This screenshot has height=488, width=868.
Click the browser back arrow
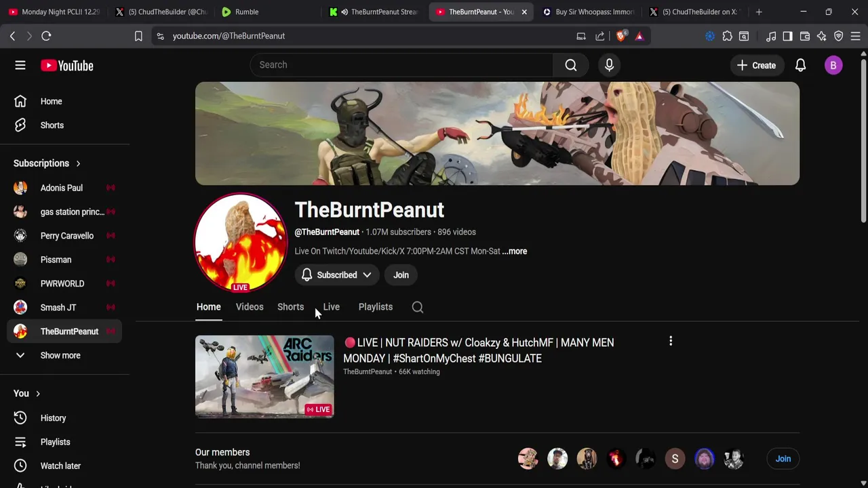(x=12, y=36)
